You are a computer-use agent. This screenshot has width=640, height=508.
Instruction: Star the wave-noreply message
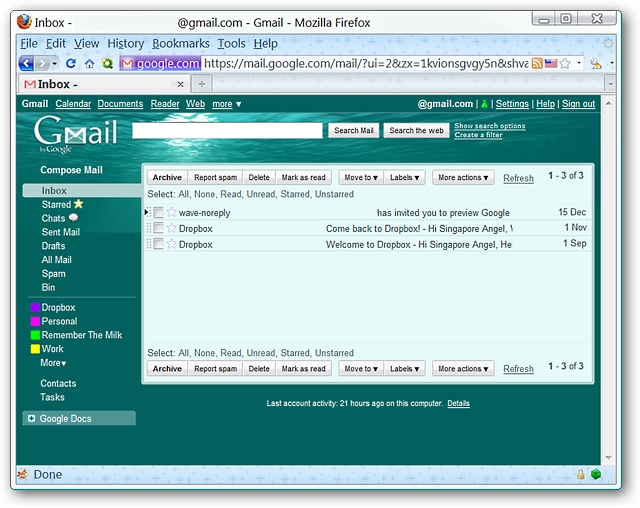point(171,213)
